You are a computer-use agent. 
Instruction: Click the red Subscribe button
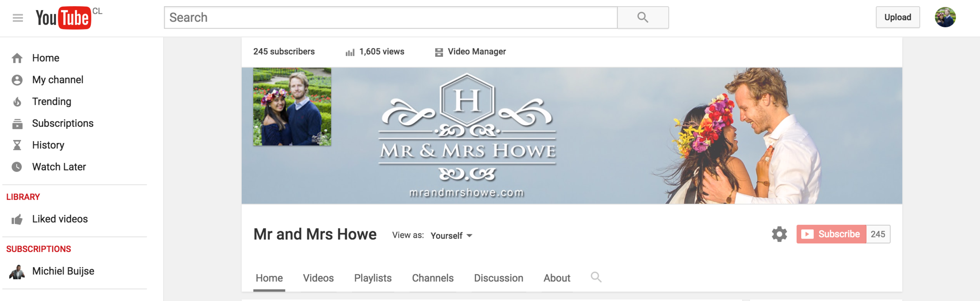[x=831, y=234]
